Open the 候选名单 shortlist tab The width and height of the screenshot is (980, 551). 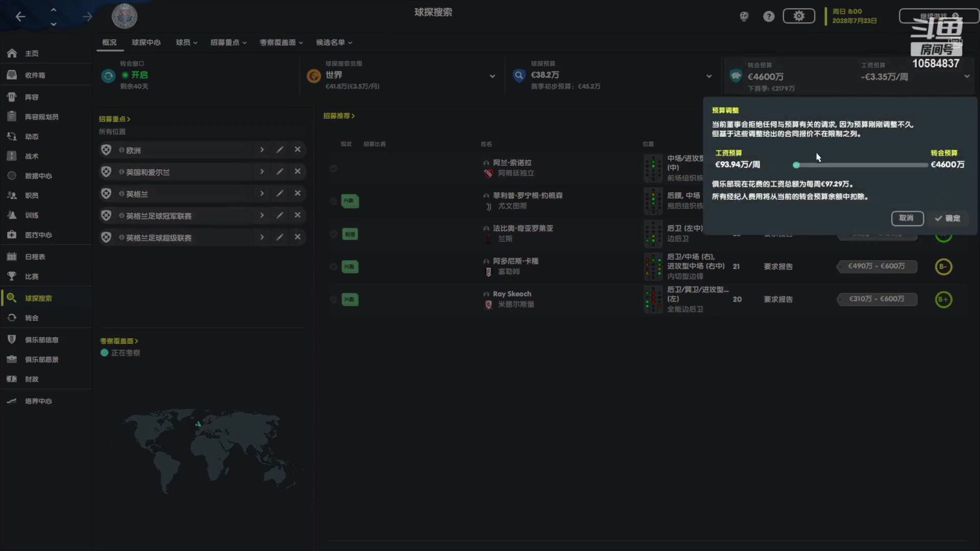click(x=334, y=42)
